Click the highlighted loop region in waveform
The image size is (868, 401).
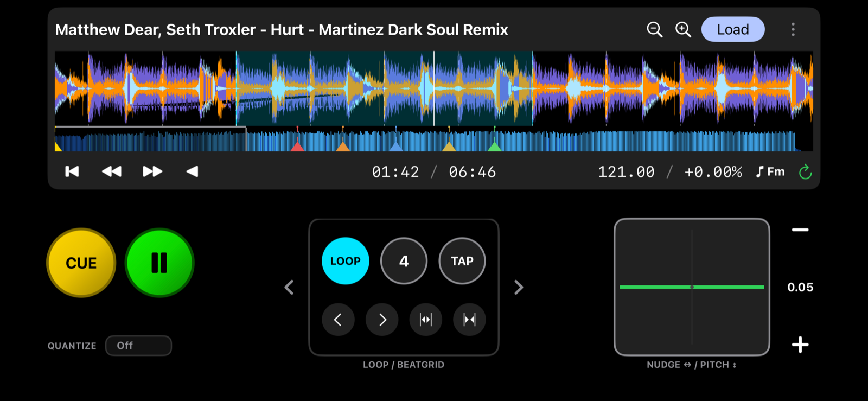click(384, 88)
